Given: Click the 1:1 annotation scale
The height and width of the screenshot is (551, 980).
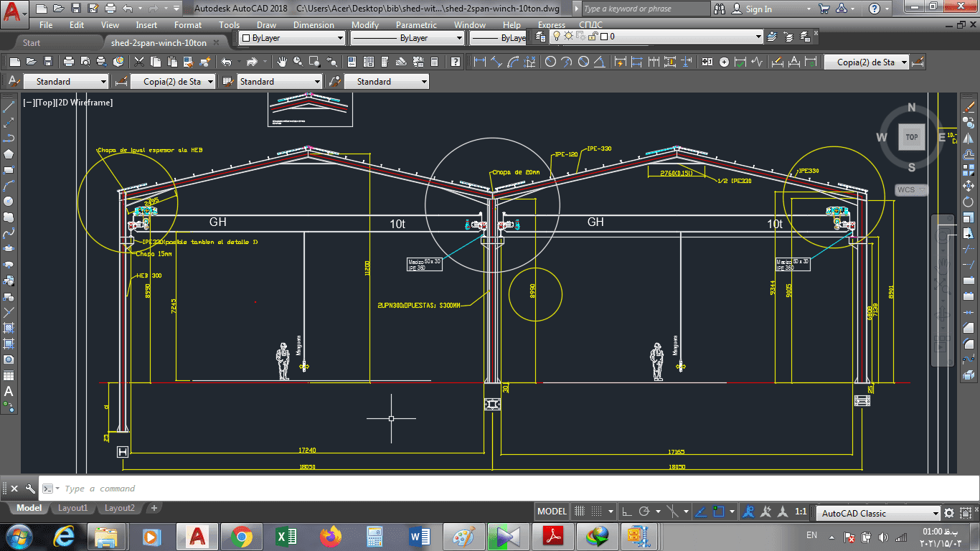Looking at the screenshot, I should tap(801, 512).
